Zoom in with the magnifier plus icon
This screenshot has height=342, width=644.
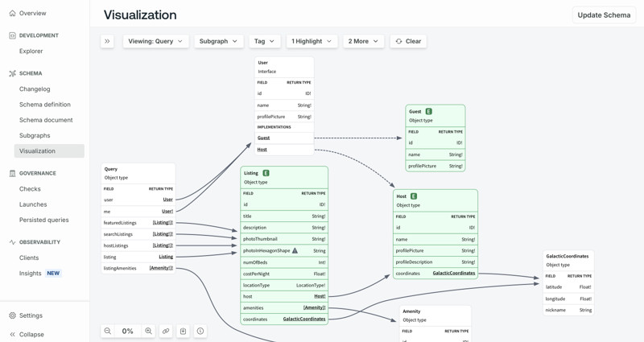[148, 331]
